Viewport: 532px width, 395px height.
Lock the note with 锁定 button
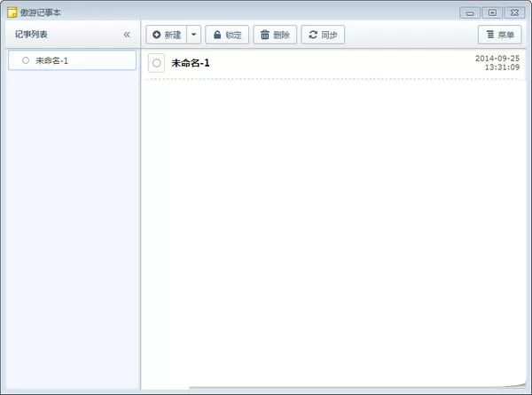click(227, 35)
